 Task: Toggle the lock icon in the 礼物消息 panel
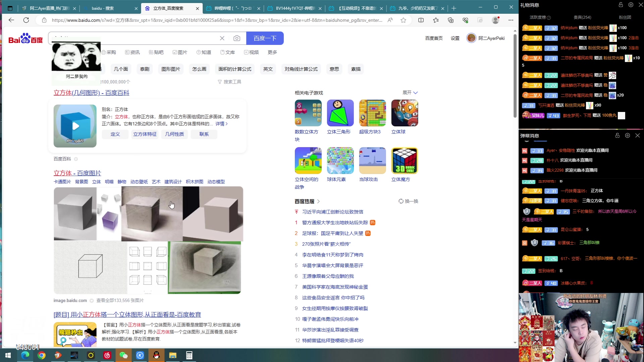[x=621, y=5]
